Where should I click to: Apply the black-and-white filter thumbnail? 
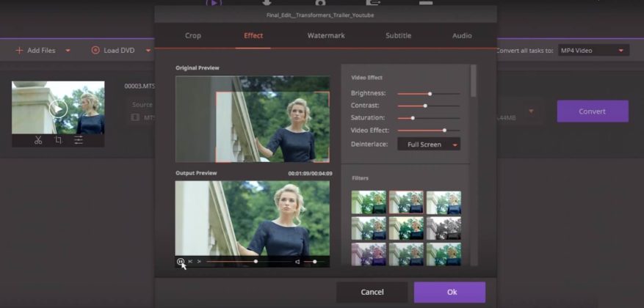click(x=444, y=229)
